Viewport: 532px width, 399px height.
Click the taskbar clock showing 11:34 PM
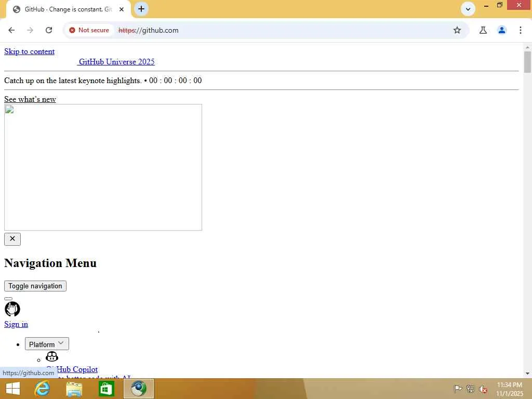tap(510, 389)
